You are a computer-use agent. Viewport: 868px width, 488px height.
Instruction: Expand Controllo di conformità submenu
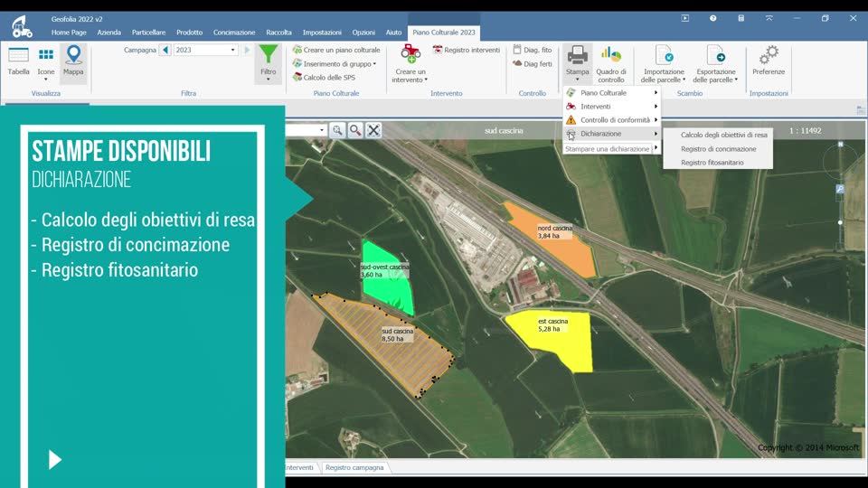click(612, 120)
